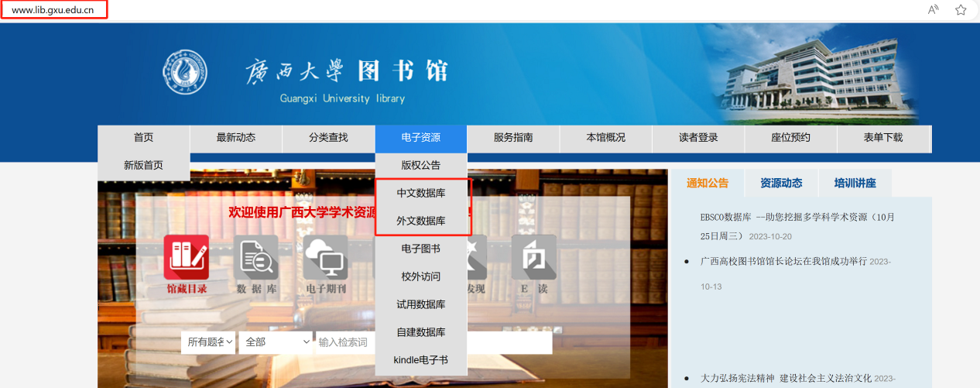This screenshot has height=388, width=980.
Task: Open the EBSCO数据库 announcement link
Action: [x=797, y=218]
